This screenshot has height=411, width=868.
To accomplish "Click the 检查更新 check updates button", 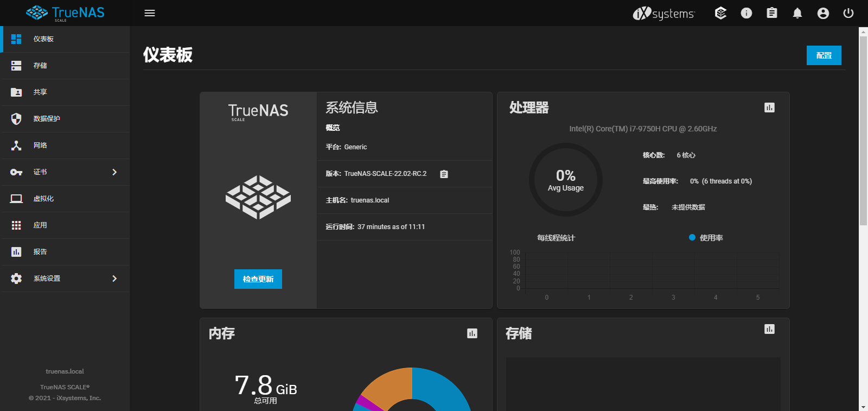I will 258,279.
